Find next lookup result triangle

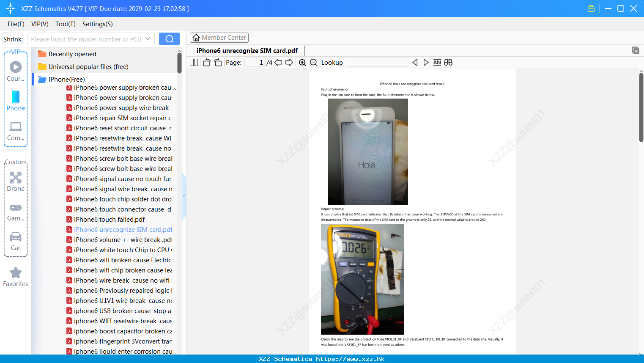coord(426,62)
